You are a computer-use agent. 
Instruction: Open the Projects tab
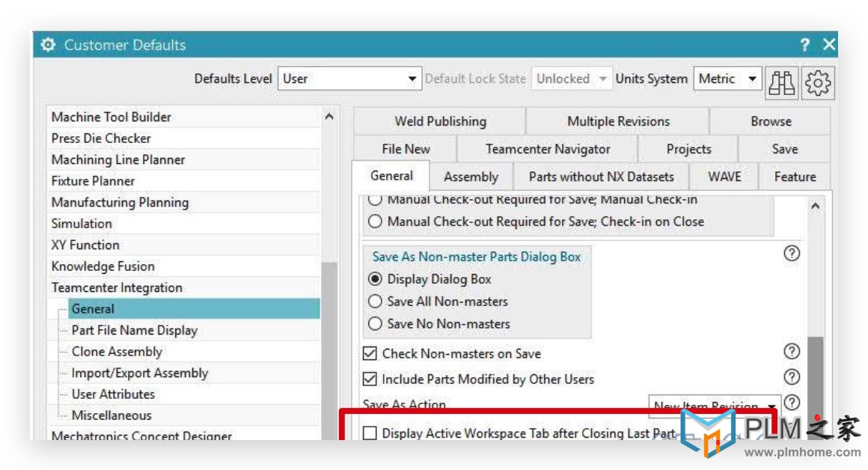tap(688, 149)
